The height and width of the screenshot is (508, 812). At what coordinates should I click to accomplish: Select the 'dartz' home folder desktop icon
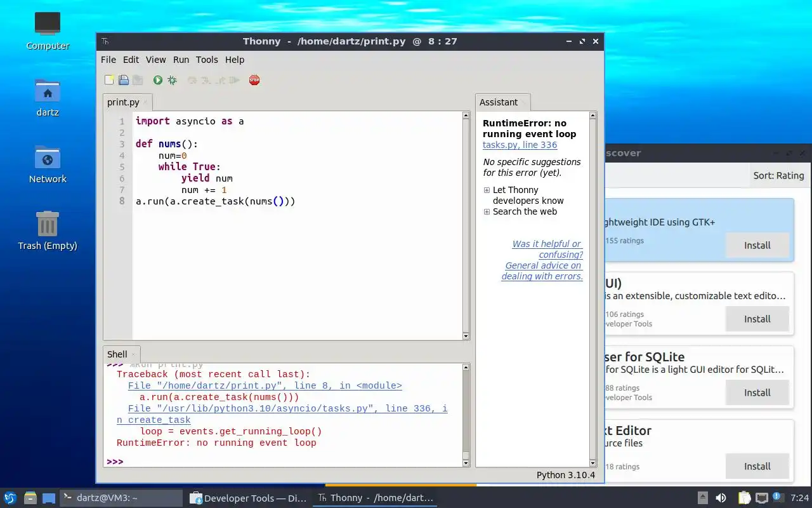click(48, 98)
